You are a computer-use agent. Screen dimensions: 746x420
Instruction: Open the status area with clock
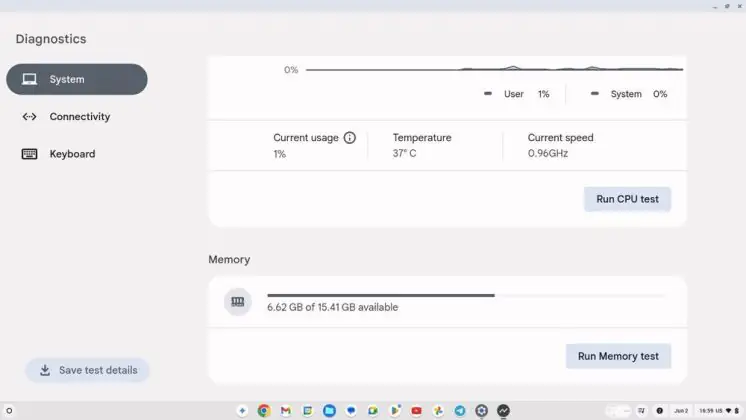(x=719, y=410)
